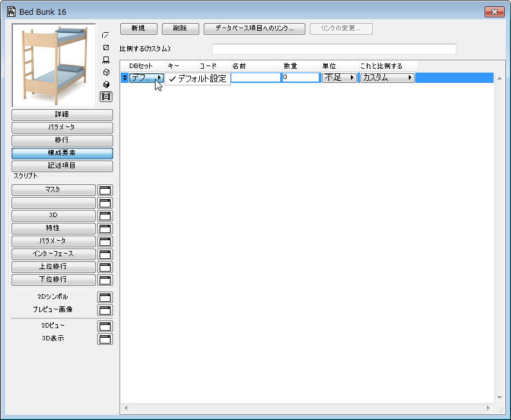Viewport: 511px width, 420px height.
Task: Click the row reorder handle icon
Action: coord(125,78)
